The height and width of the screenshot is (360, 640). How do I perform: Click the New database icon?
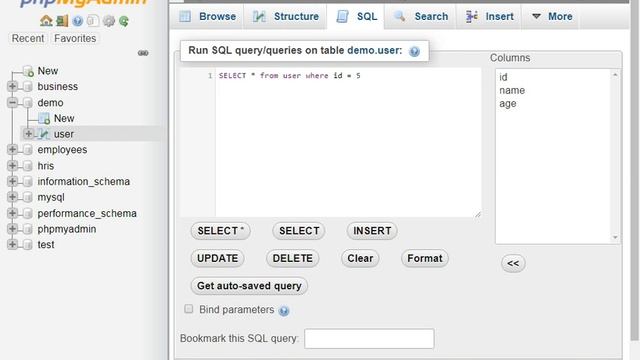tap(28, 71)
